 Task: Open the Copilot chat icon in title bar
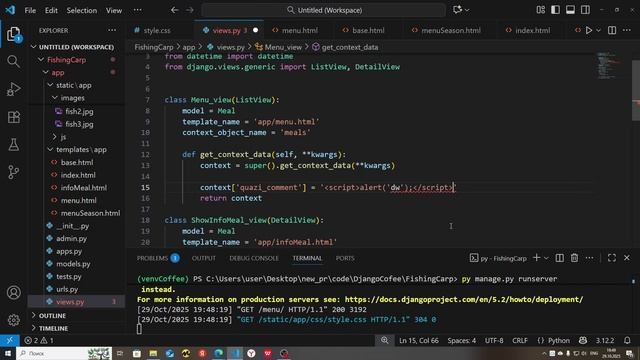(457, 10)
